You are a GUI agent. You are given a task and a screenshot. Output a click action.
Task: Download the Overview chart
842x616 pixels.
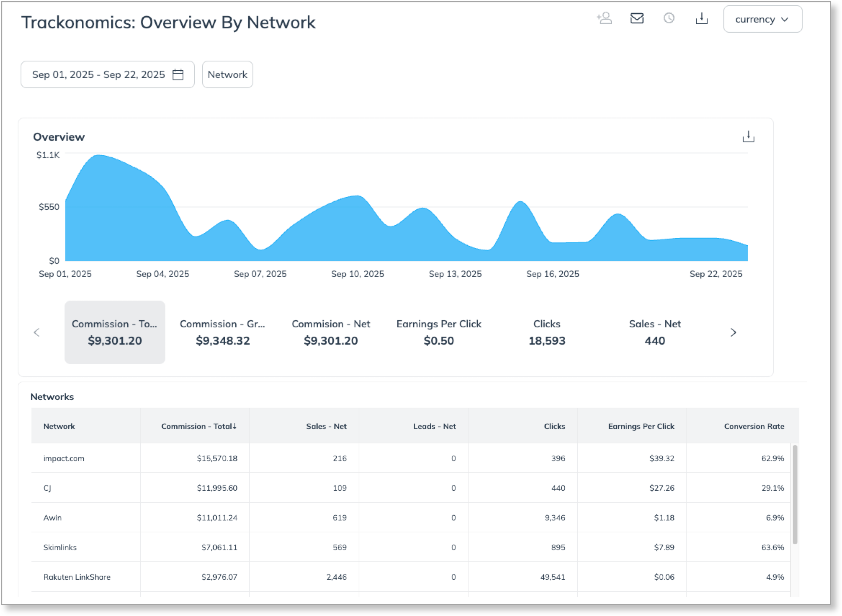pos(748,136)
